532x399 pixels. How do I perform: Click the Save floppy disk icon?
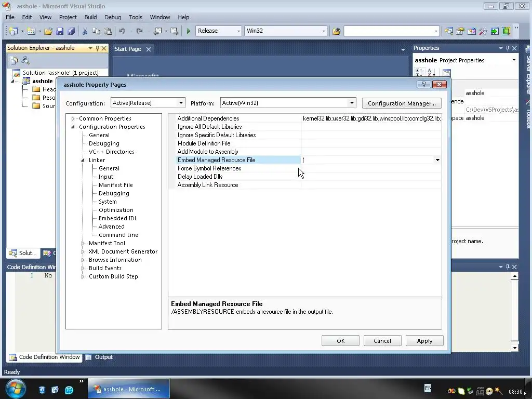(x=60, y=31)
